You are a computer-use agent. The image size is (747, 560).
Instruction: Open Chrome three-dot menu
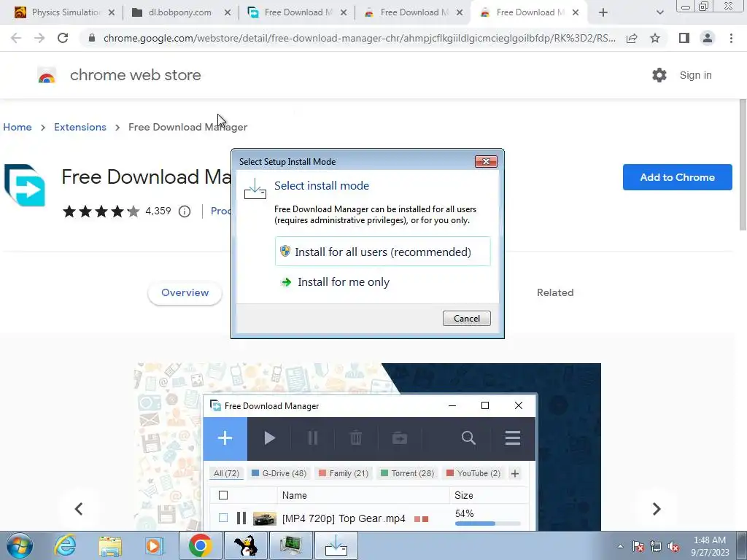tap(731, 38)
